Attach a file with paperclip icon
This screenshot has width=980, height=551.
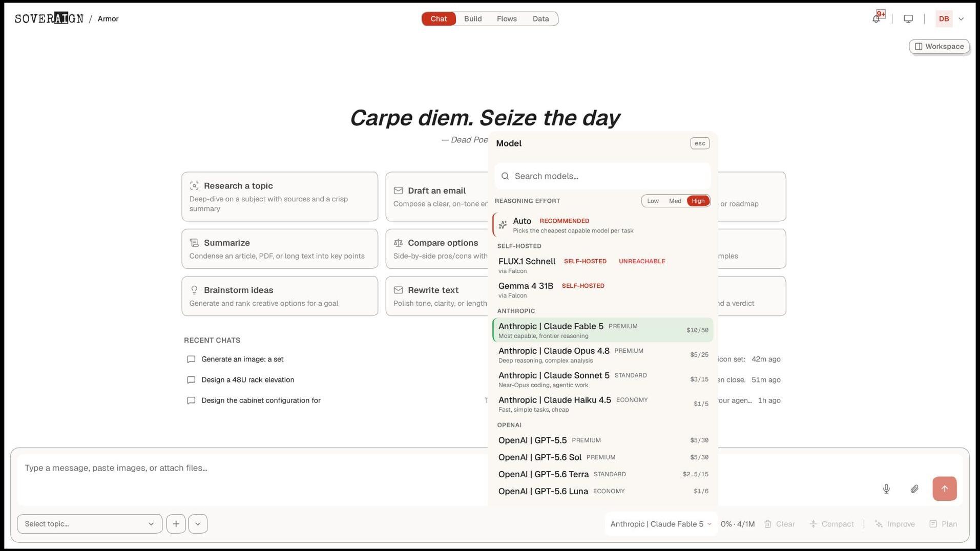pyautogui.click(x=914, y=489)
